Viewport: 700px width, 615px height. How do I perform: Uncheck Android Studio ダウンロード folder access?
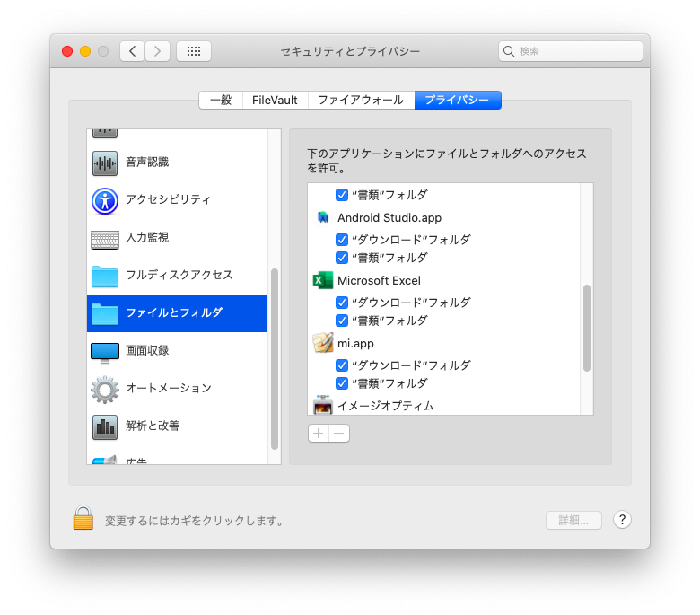point(342,240)
